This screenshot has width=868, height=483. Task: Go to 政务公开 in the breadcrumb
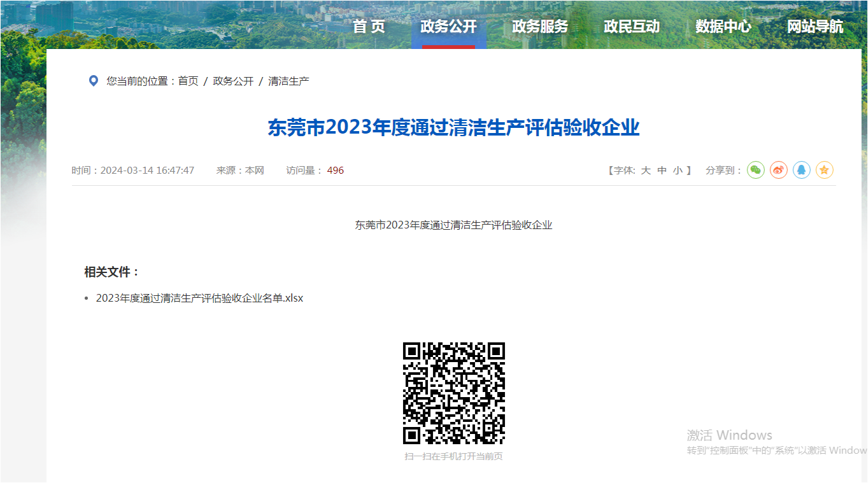click(233, 81)
